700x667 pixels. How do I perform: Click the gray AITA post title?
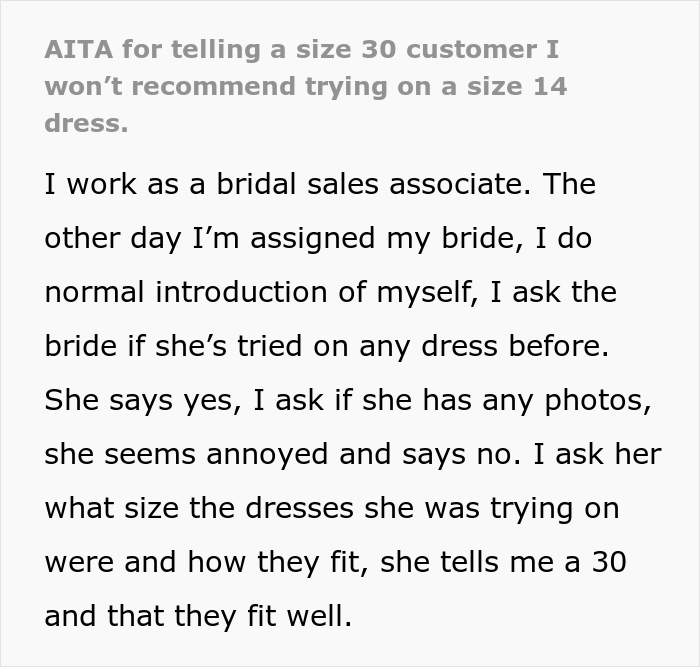305,87
